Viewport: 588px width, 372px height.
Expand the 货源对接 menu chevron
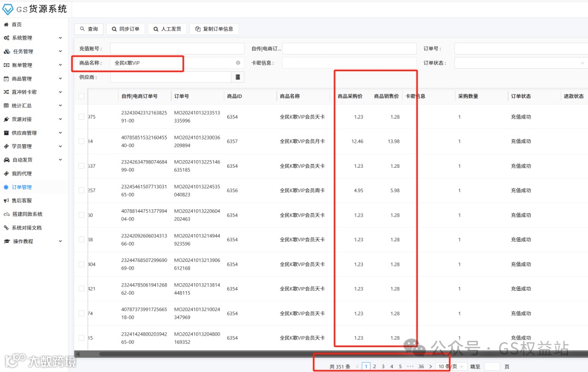[x=60, y=119]
